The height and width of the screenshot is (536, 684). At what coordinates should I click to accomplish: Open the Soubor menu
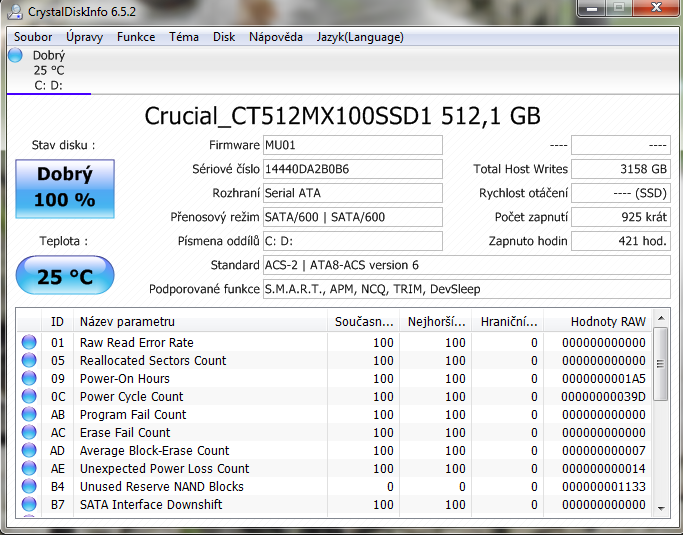[x=33, y=37]
